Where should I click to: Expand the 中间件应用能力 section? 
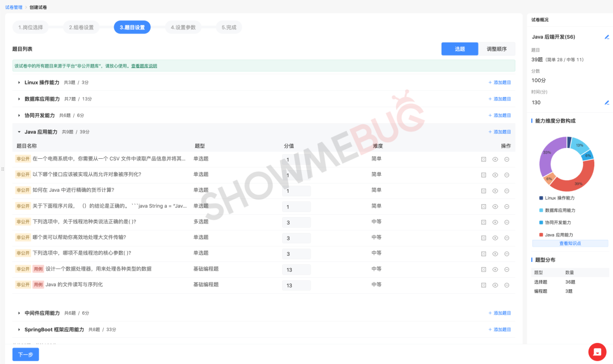pos(19,313)
